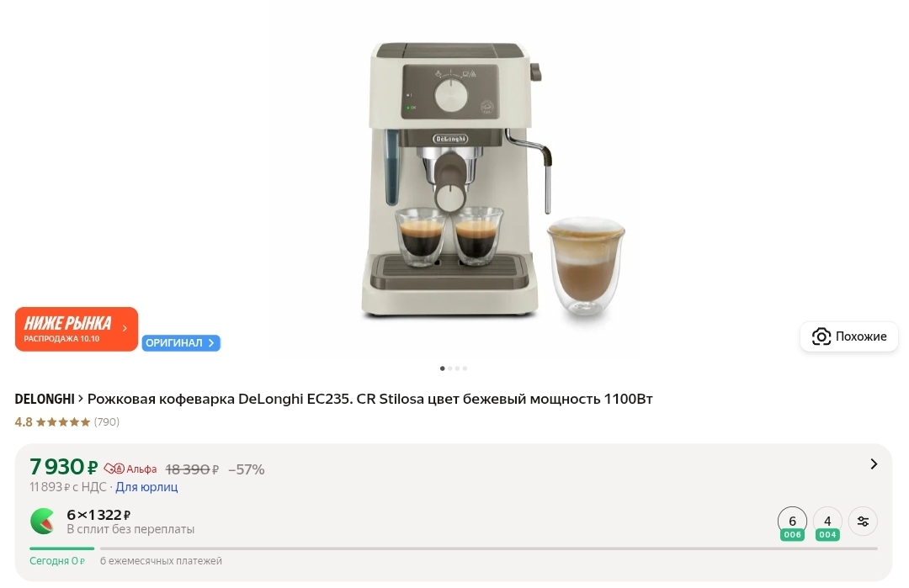The image size is (909, 588).
Task: Open the split payment settings sliders icon
Action: tap(863, 522)
